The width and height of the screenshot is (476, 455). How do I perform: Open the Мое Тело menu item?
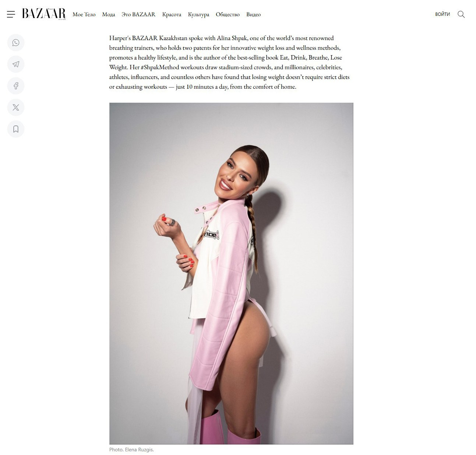coord(84,14)
